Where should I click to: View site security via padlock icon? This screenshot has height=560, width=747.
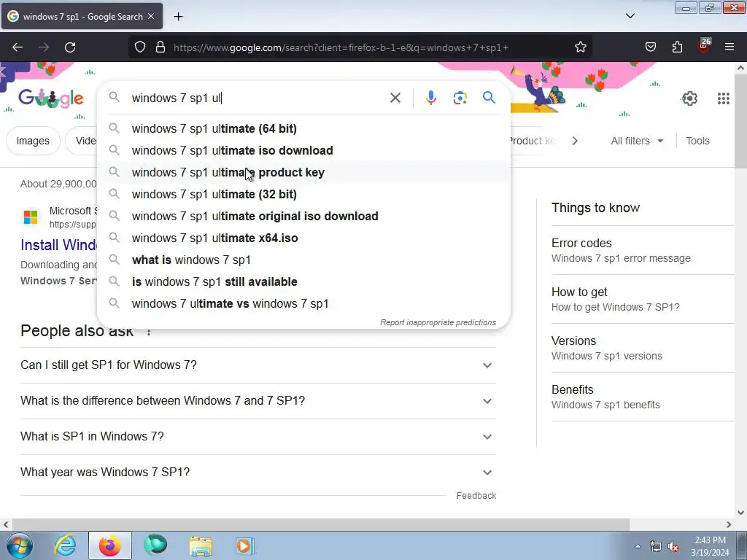160,47
